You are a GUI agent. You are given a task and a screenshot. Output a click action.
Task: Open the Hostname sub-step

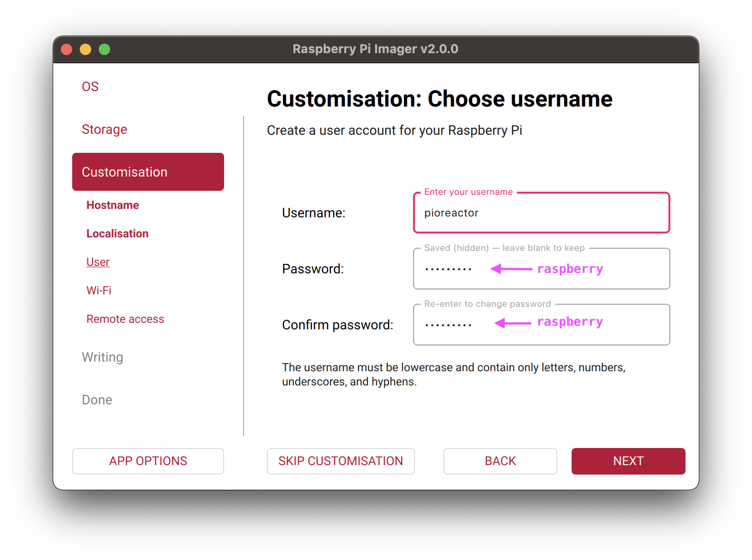pos(113,205)
